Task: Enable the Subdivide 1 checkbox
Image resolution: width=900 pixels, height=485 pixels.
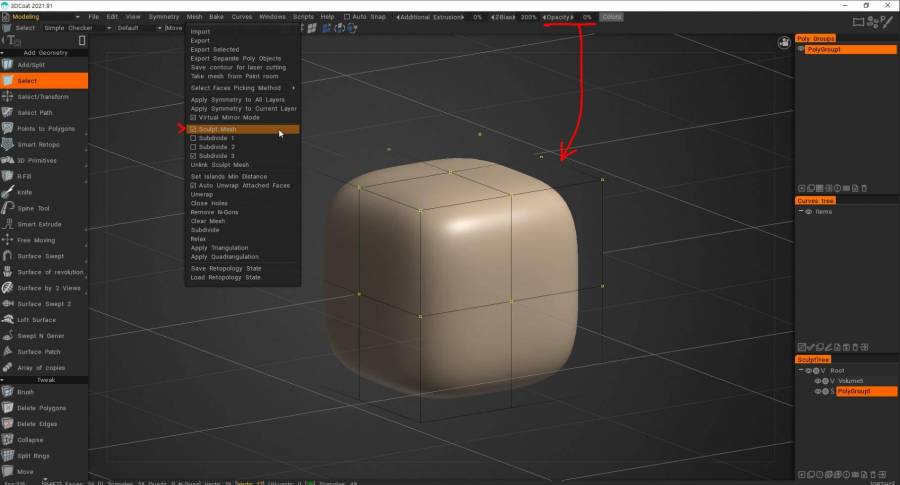Action: [x=194, y=138]
